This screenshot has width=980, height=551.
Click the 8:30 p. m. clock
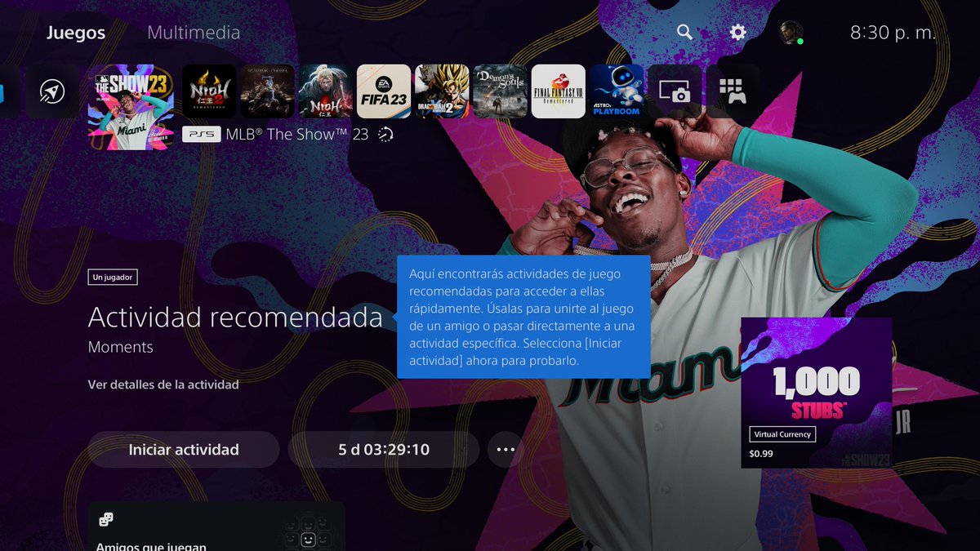point(893,33)
